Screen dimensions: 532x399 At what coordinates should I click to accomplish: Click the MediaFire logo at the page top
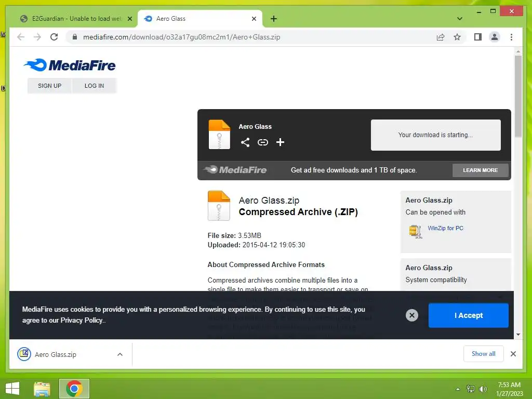pyautogui.click(x=70, y=65)
